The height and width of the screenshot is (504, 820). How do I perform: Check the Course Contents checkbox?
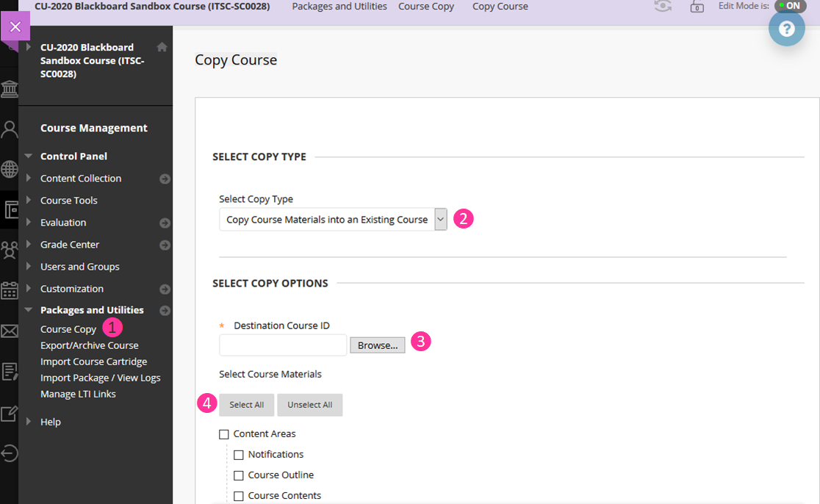[239, 496]
